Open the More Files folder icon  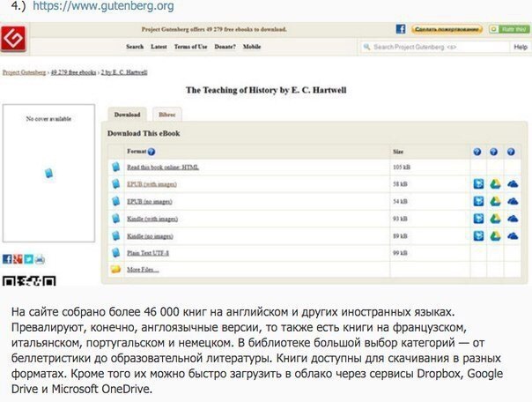point(115,268)
